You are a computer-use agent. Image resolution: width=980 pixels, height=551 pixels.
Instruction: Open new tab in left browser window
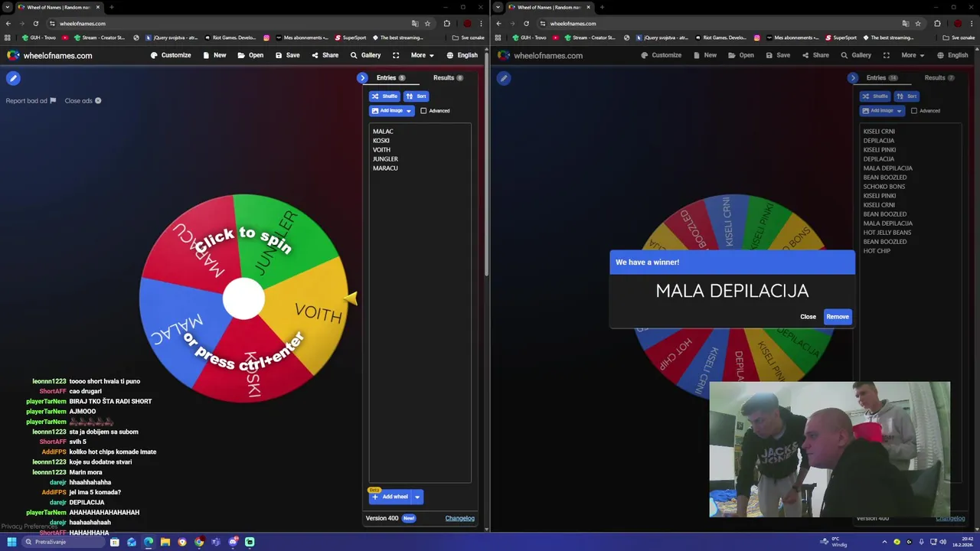tap(112, 8)
